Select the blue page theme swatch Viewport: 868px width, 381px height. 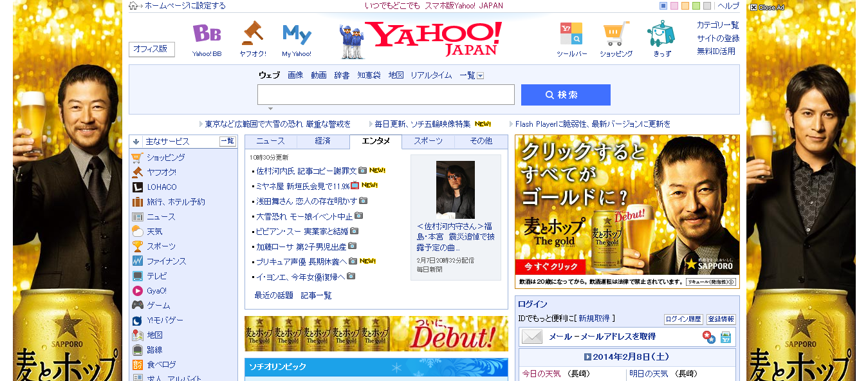[x=663, y=6]
